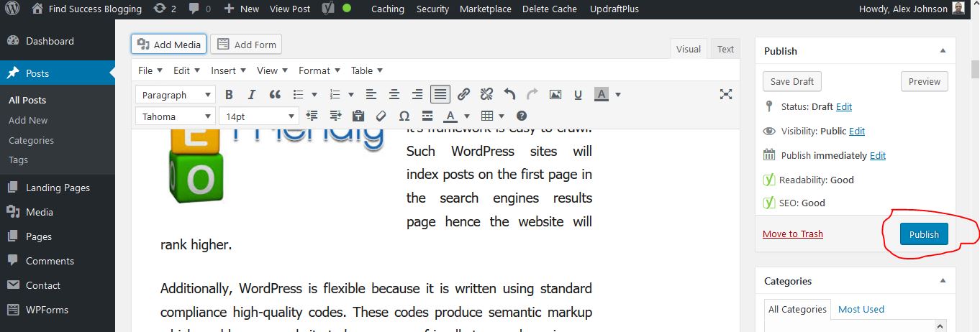The height and width of the screenshot is (332, 980).
Task: Edit the post Status
Action: point(844,106)
